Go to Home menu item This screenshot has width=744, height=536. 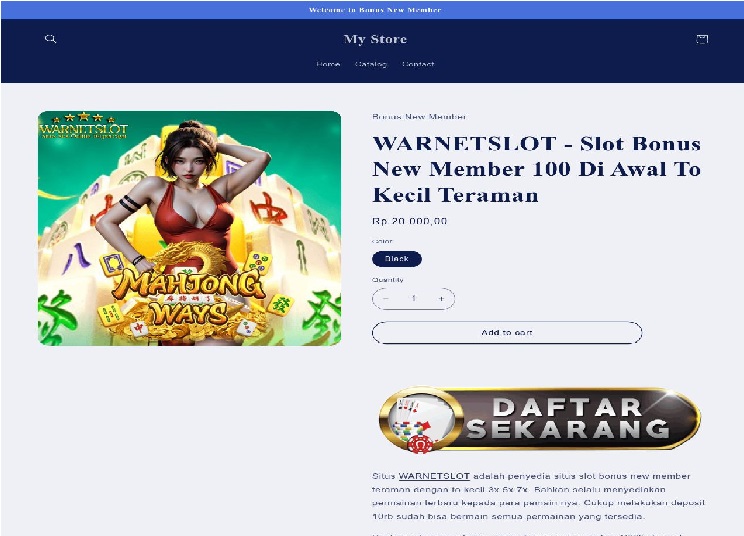point(328,64)
